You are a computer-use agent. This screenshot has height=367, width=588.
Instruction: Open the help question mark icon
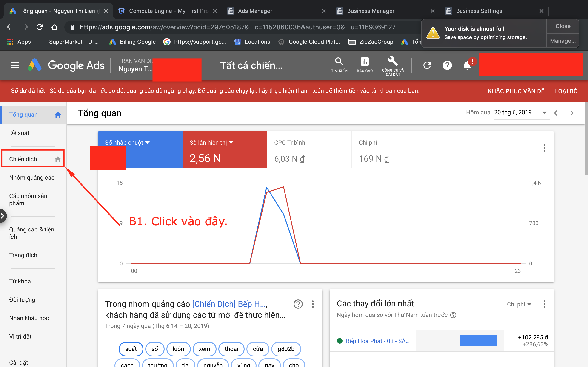pos(447,65)
